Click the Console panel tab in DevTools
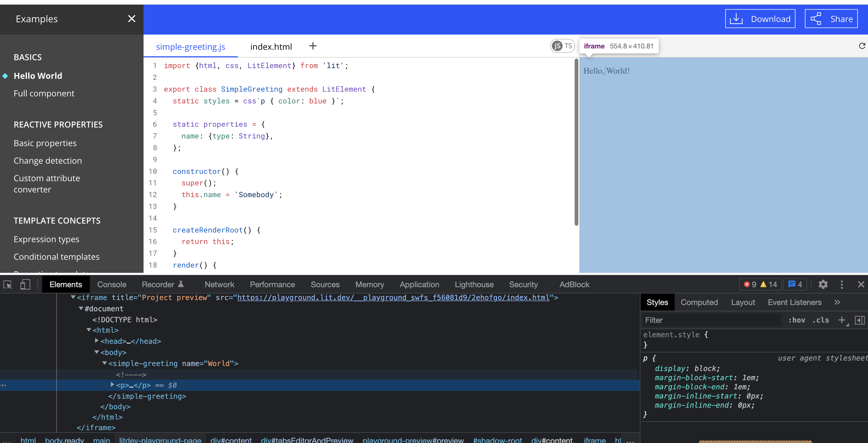The height and width of the screenshot is (443, 868). [112, 284]
